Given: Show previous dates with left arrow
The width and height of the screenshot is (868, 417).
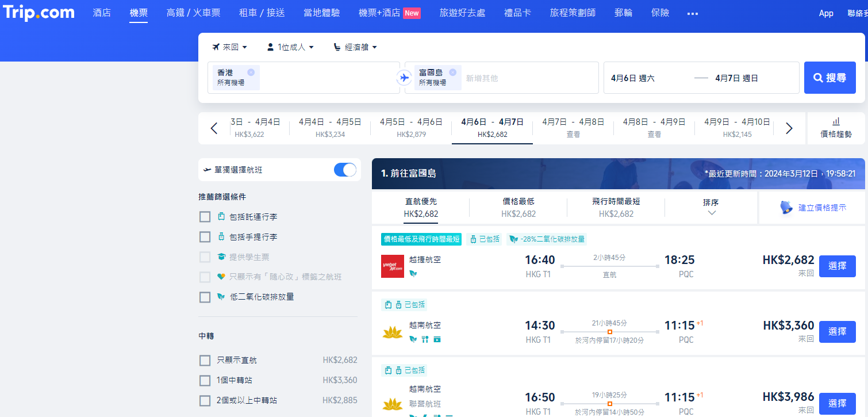Looking at the screenshot, I should (x=214, y=128).
